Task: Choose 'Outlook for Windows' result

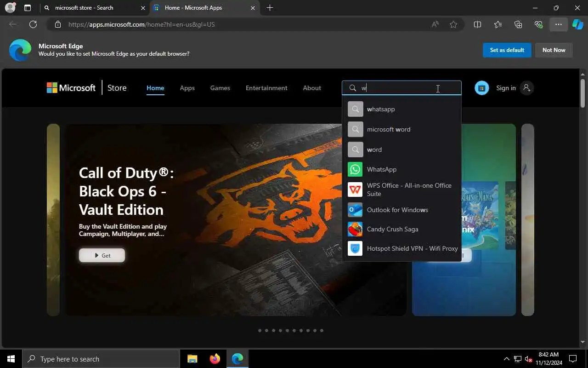Action: [x=401, y=210]
